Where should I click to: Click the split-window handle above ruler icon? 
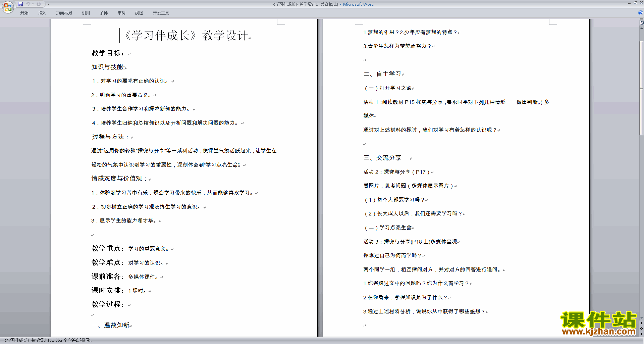(x=642, y=19)
